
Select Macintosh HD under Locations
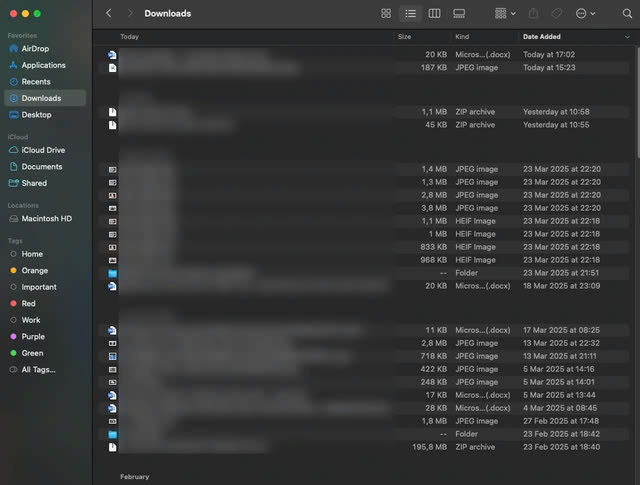[46, 218]
